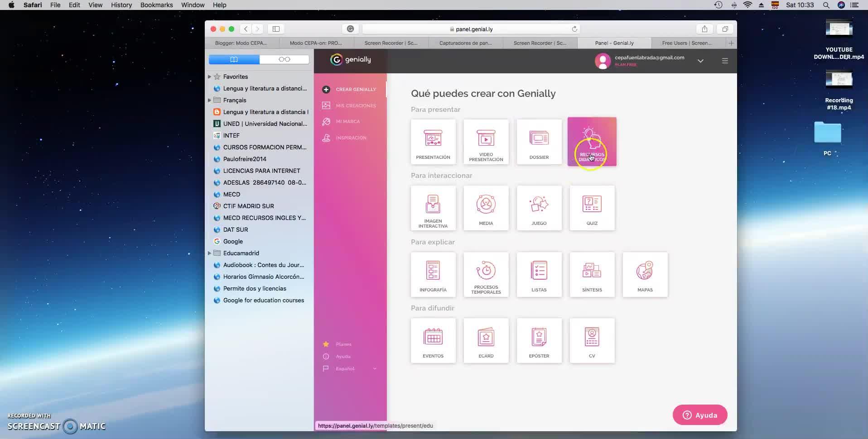Choose Procesos Temporales tile
Viewport: 868px width, 439px height.
[486, 275]
